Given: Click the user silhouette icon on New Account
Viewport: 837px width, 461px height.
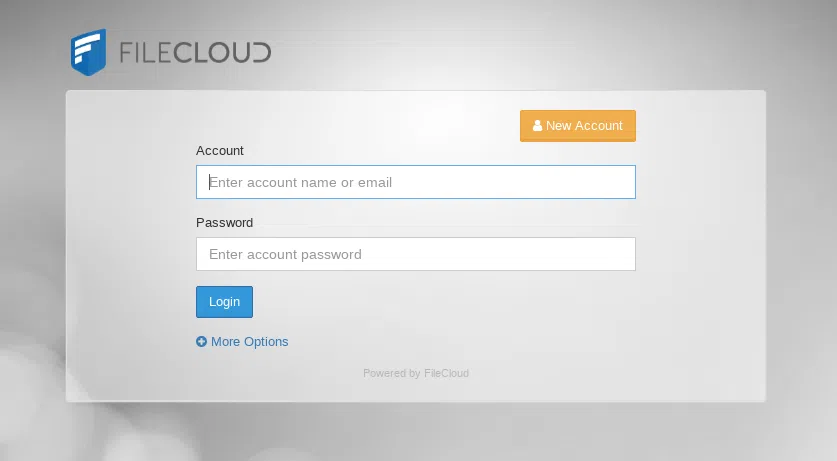Looking at the screenshot, I should pyautogui.click(x=538, y=126).
